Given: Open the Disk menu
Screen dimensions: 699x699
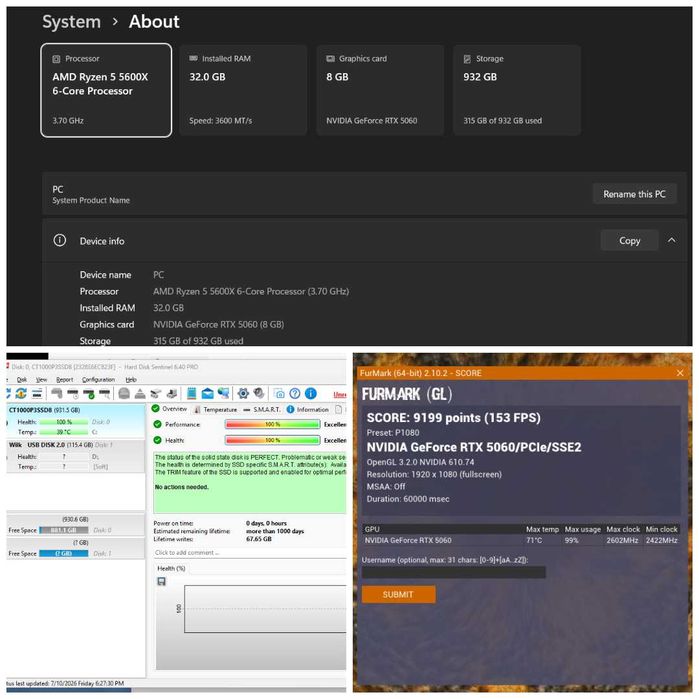Looking at the screenshot, I should pos(22,379).
